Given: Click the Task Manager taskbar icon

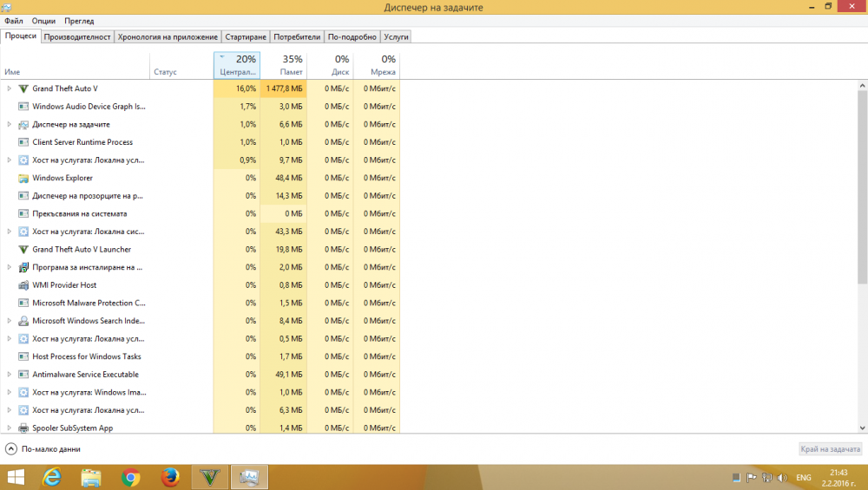Looking at the screenshot, I should pyautogui.click(x=249, y=477).
